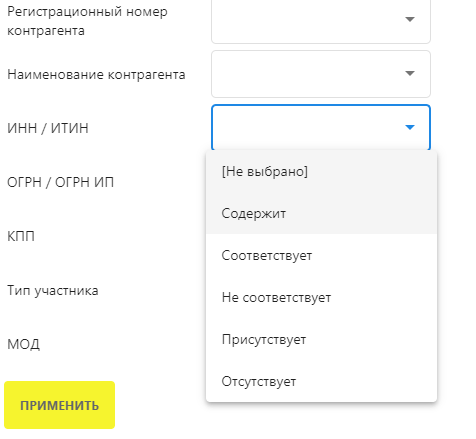Click the ИНН / ИТИН label
This screenshot has height=439, width=476.
click(x=48, y=128)
